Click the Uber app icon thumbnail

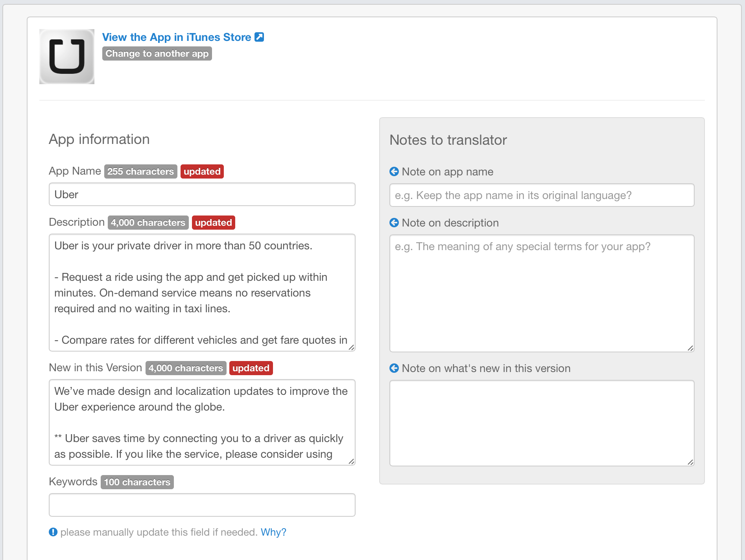(x=67, y=57)
